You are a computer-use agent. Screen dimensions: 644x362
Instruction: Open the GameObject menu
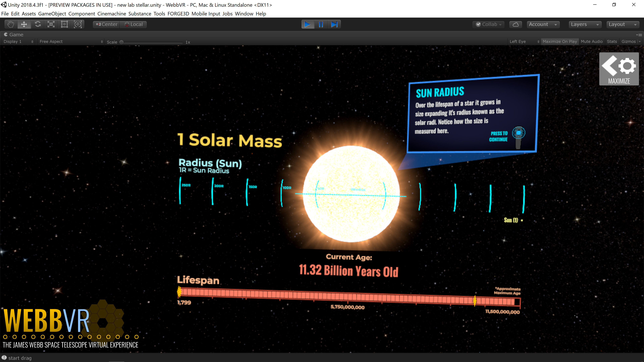(52, 14)
